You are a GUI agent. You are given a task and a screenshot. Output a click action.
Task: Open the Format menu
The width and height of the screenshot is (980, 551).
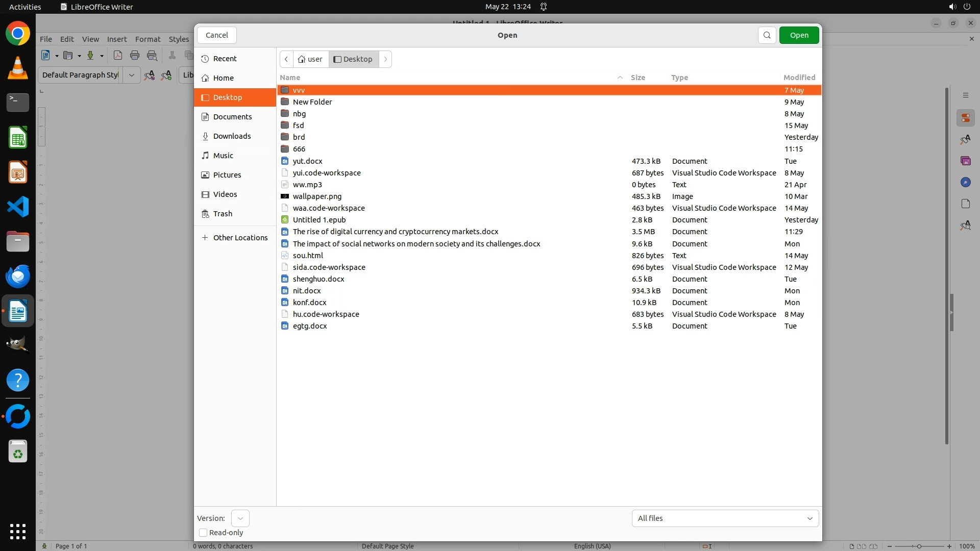(148, 39)
